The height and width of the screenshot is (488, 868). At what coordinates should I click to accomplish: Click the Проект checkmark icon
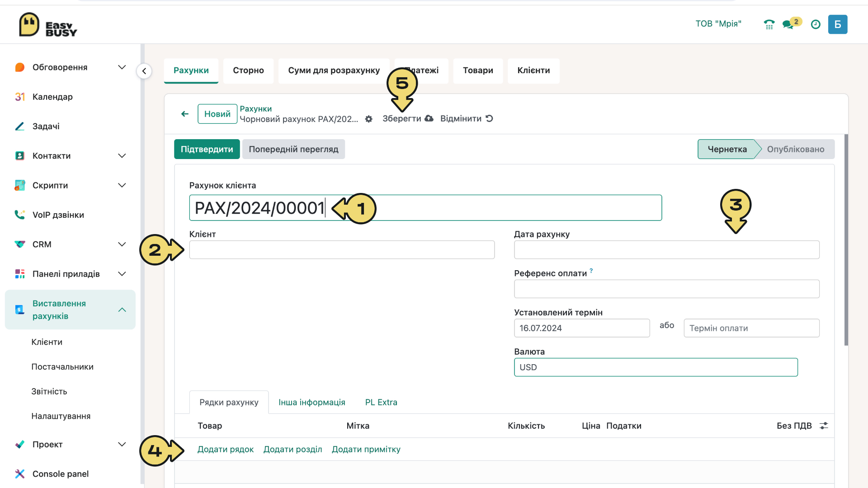pyautogui.click(x=20, y=444)
